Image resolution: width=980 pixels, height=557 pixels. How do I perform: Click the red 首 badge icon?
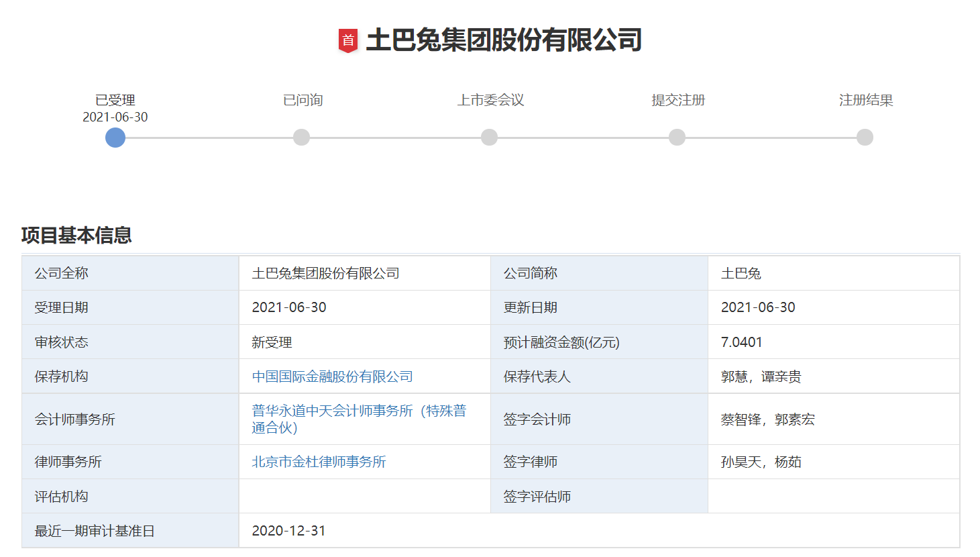point(347,41)
